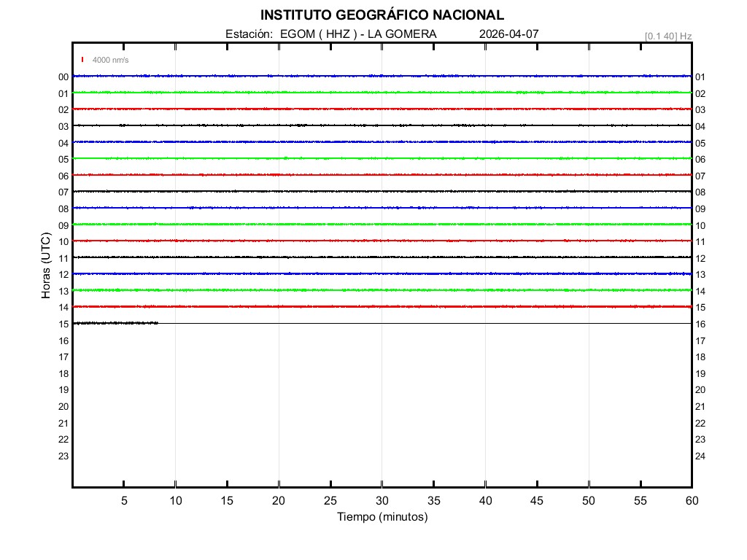Click the red 4000 nm/s scale bar
The height and width of the screenshot is (560, 747).
click(82, 60)
